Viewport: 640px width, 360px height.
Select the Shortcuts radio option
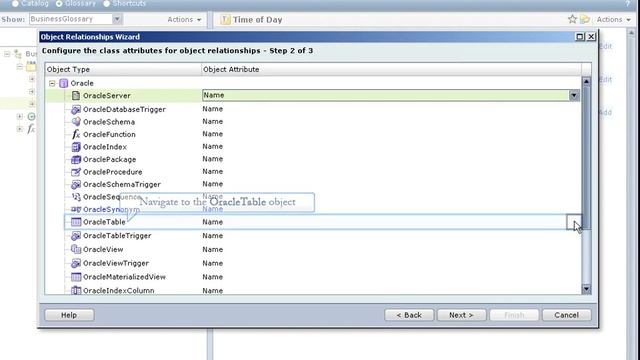pyautogui.click(x=107, y=4)
